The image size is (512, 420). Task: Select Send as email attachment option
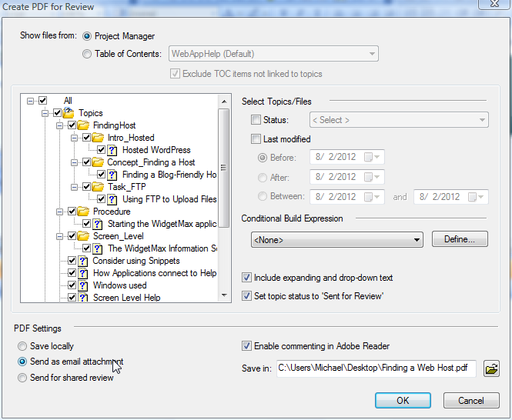(x=22, y=362)
